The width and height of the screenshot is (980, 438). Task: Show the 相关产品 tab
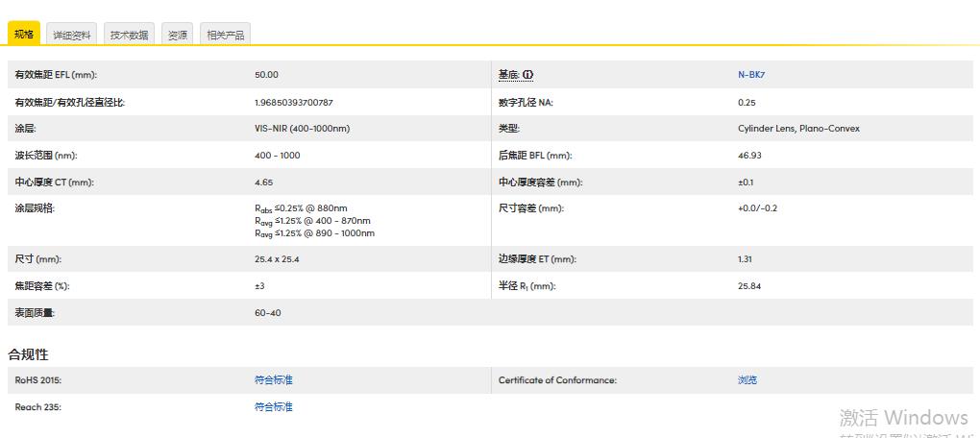[225, 35]
